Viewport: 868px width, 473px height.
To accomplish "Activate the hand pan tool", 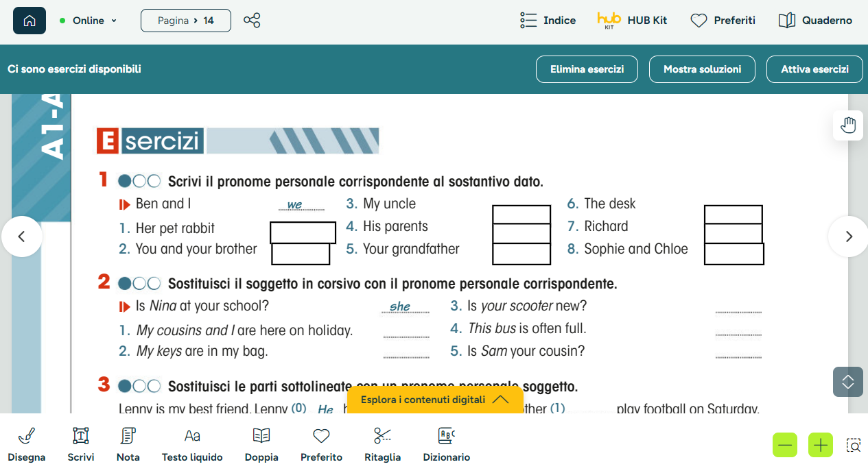I will click(848, 125).
